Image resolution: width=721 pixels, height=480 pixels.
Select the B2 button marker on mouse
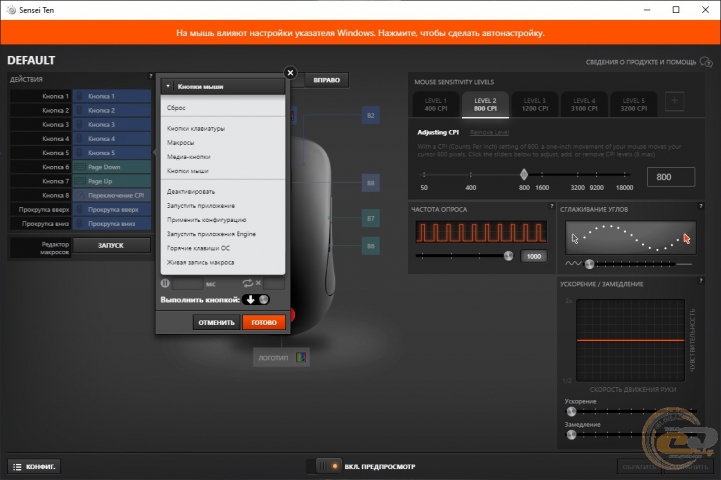tap(371, 115)
